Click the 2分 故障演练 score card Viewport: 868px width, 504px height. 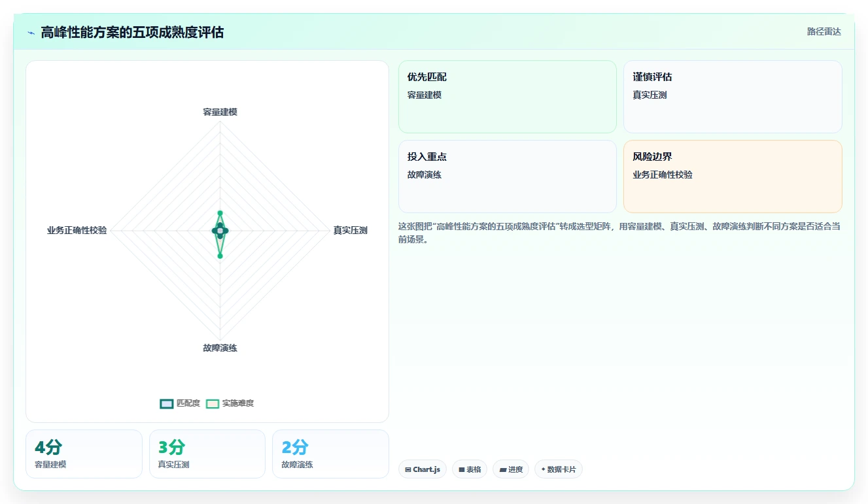click(330, 454)
